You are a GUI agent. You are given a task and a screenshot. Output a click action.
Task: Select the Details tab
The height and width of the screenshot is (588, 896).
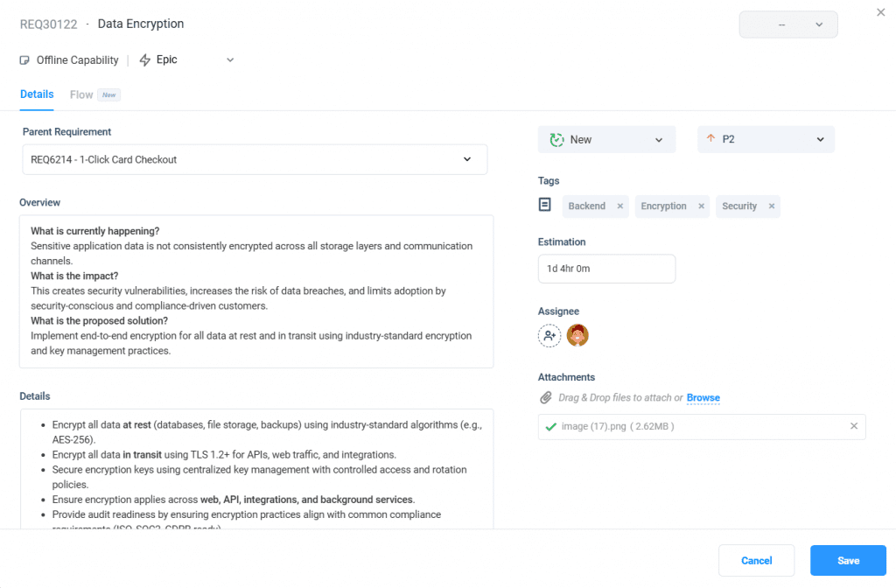37,94
